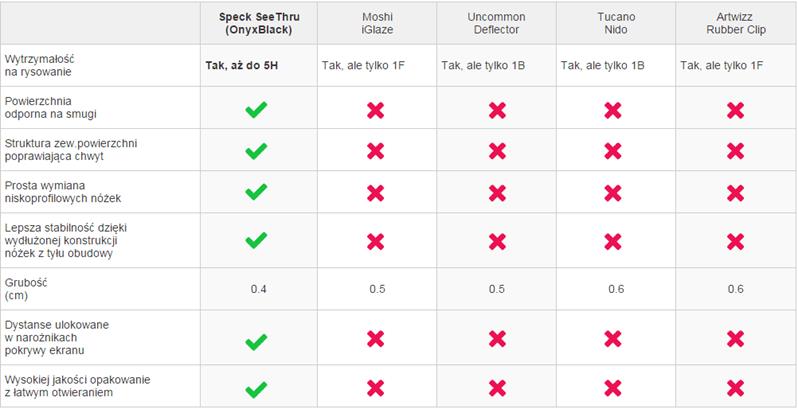The height and width of the screenshot is (413, 798).
Task: Click the Tucano Nido 'Tak, ale tylko 1B' cell
Action: (x=603, y=65)
